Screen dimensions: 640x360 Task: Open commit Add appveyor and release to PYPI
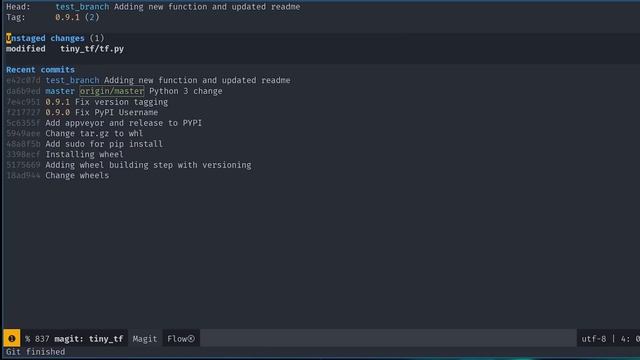click(104, 123)
